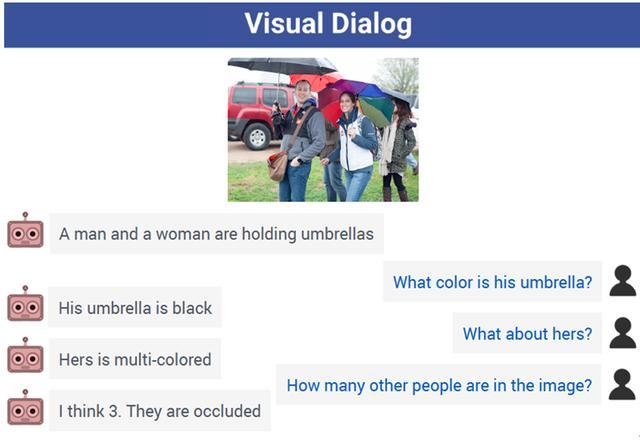Image resolution: width=640 pixels, height=444 pixels.
Task: Click the robot avatar beside the caption message
Action: point(25,230)
